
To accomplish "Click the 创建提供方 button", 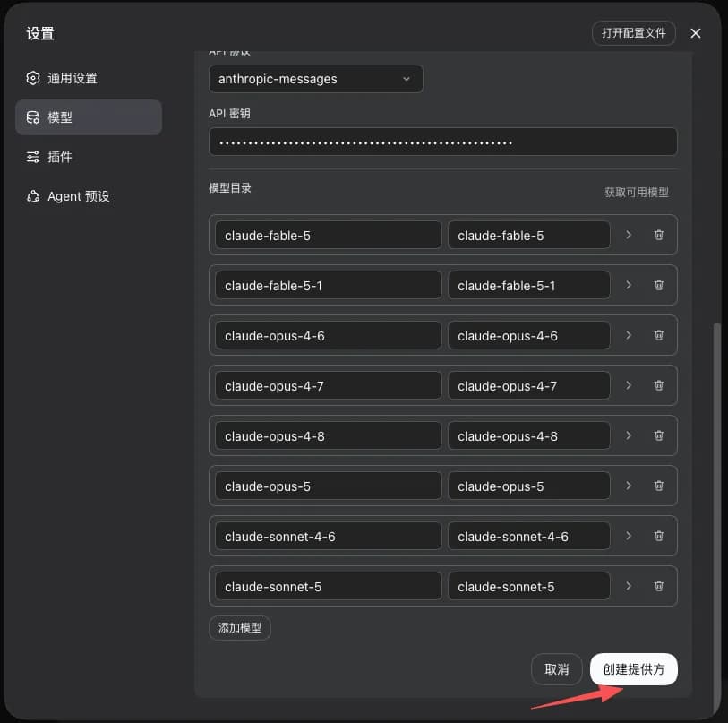I will point(633,669).
